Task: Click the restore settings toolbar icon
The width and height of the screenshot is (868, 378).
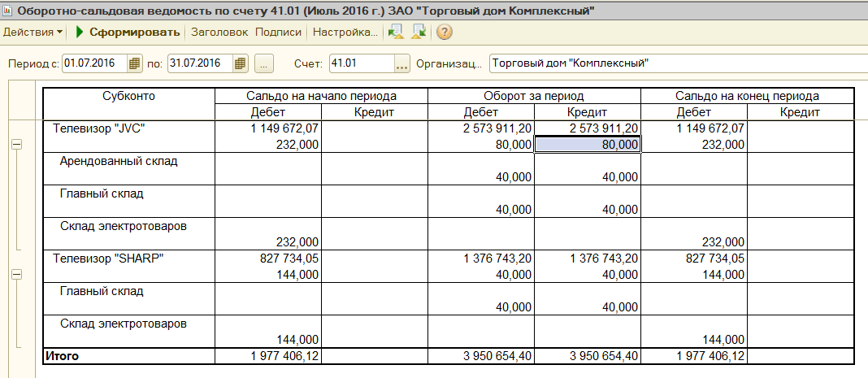Action: [x=419, y=33]
